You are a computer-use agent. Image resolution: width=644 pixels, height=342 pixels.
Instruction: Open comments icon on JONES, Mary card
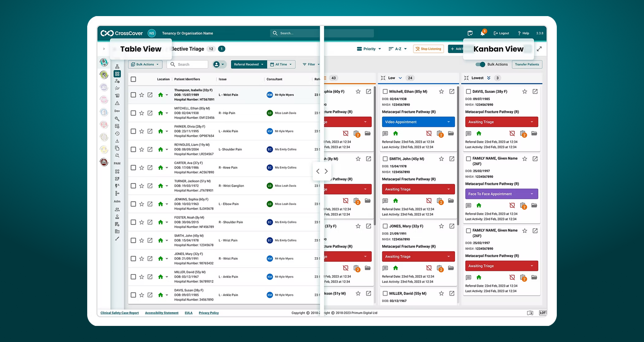[385, 268]
